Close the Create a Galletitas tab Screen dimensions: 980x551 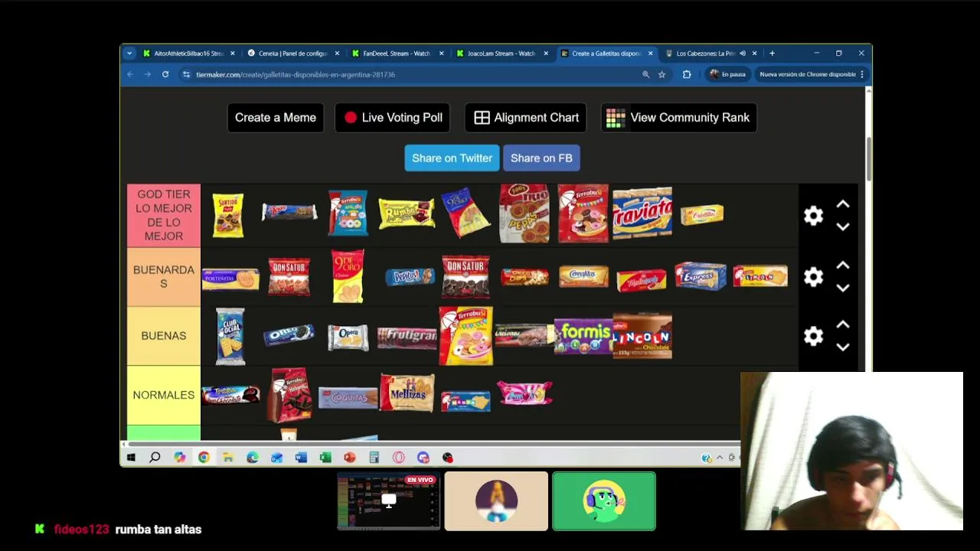(650, 54)
